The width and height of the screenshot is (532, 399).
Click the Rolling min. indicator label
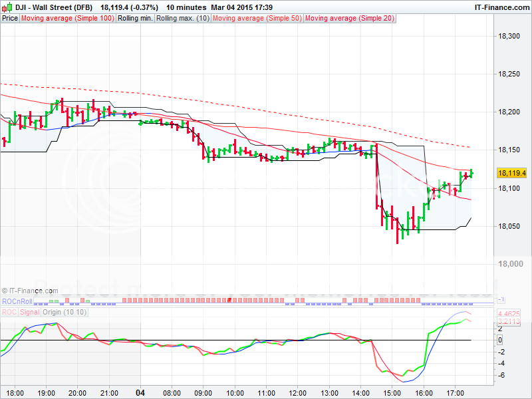pos(134,19)
